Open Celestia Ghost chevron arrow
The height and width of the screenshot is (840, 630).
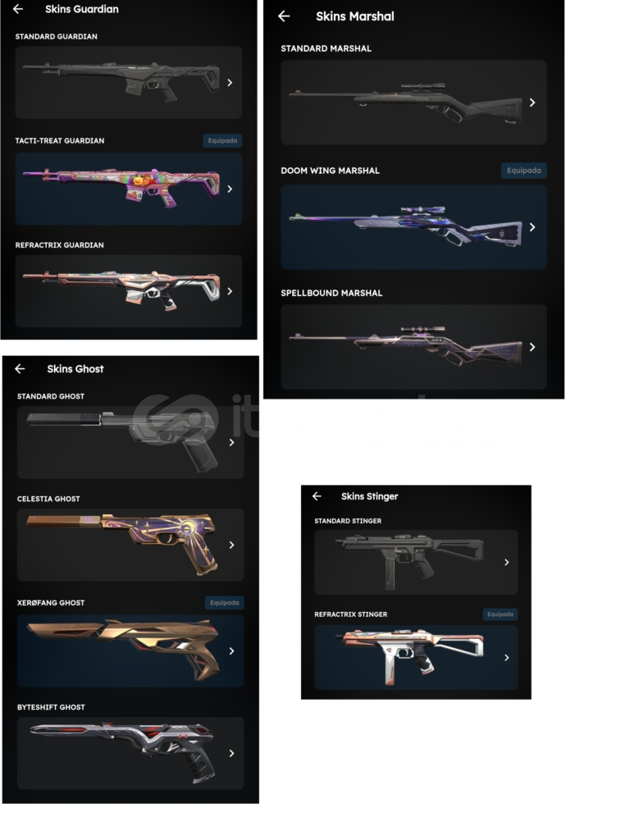pos(231,545)
